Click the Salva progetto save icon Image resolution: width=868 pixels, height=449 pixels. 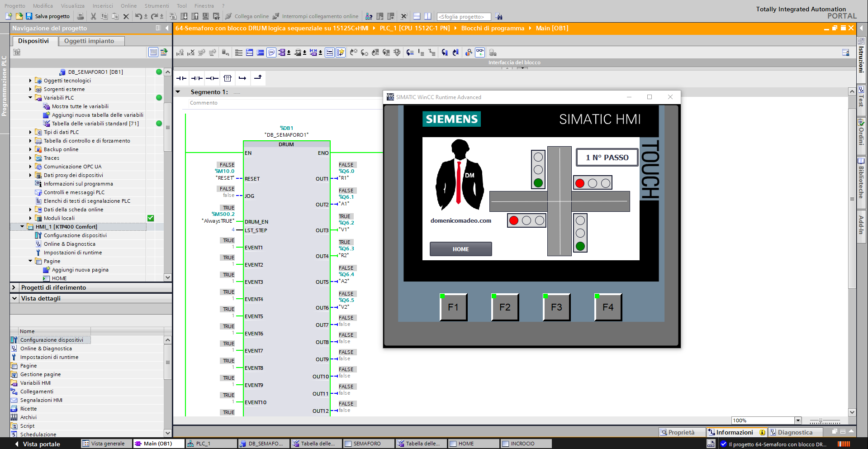pos(29,16)
